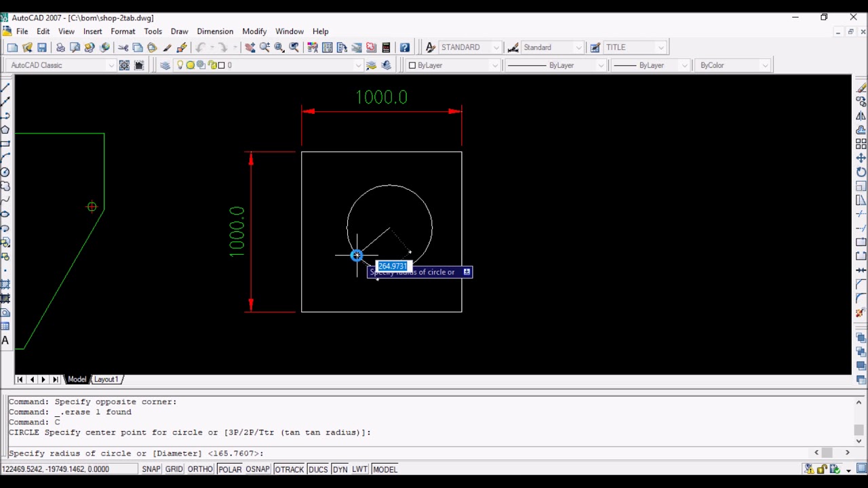Switch to the Model tab
868x488 pixels.
coord(77,380)
